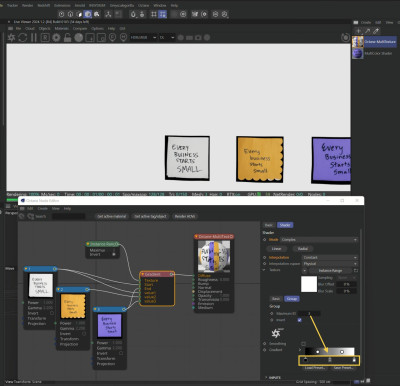Pause rendering in the Live Viewer toolbar
Image resolution: width=400 pixels, height=386 pixels.
[34, 37]
